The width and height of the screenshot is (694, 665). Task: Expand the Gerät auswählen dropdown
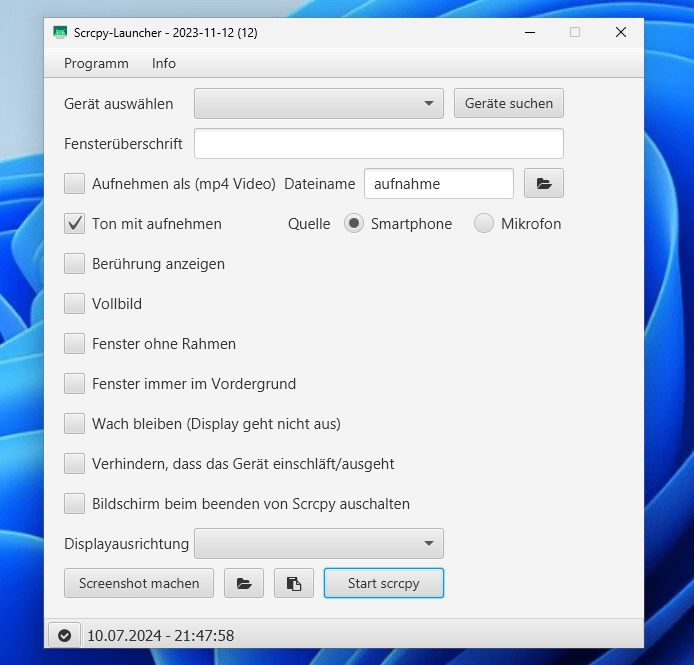point(319,104)
